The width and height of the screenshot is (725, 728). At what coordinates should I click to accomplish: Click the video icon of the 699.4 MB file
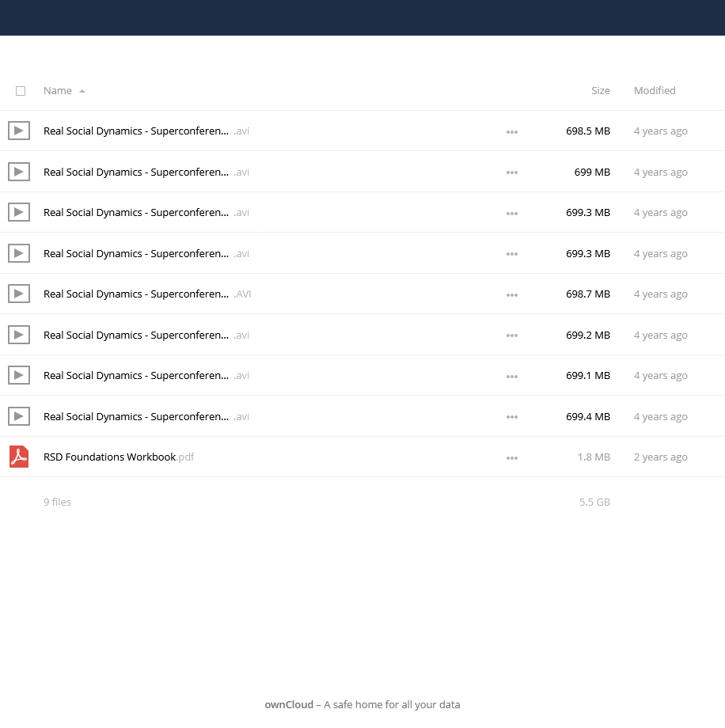point(19,416)
